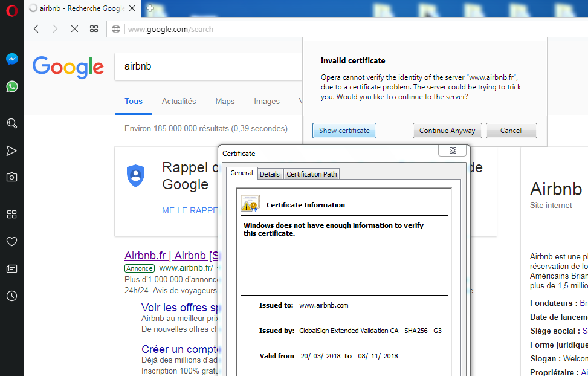The image size is (588, 376).
Task: Click the Invalid certificate heading
Action: point(353,61)
